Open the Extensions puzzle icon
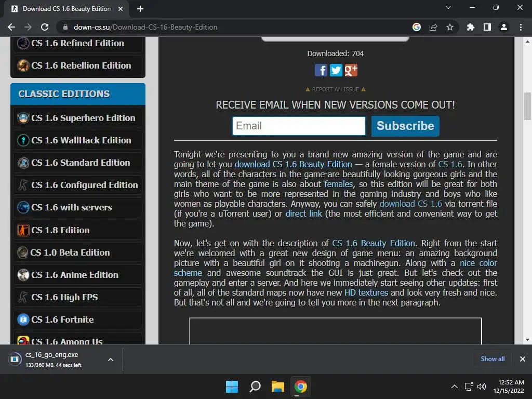532x399 pixels. (470, 27)
